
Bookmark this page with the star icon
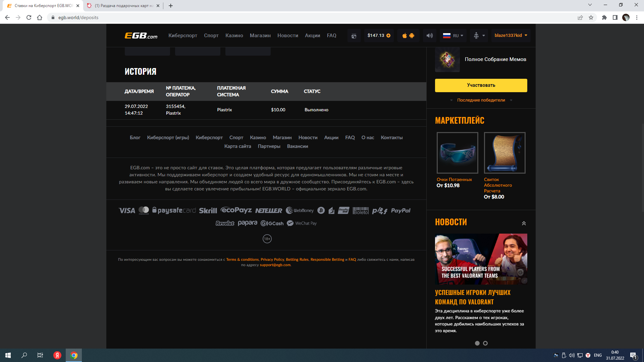591,17
